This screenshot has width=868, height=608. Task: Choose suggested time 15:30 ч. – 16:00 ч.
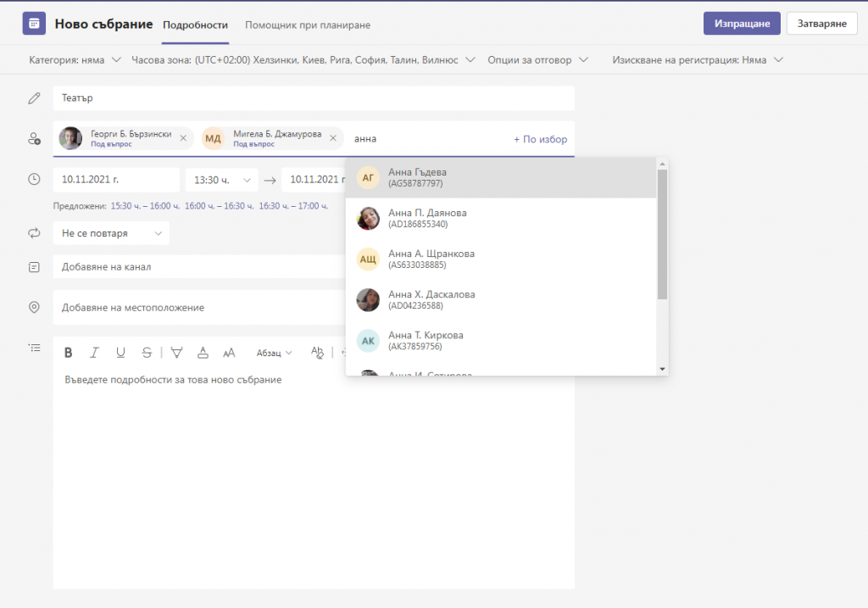pyautogui.click(x=145, y=206)
